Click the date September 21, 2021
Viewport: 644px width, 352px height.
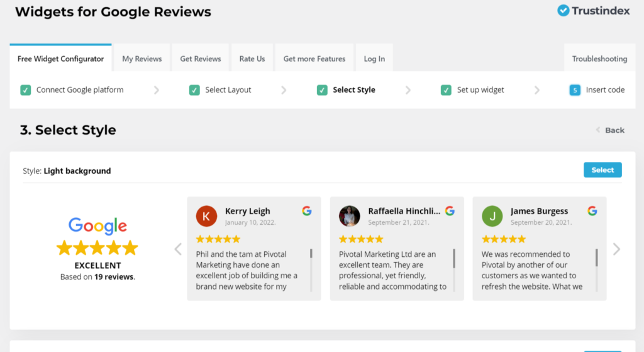pyautogui.click(x=399, y=222)
